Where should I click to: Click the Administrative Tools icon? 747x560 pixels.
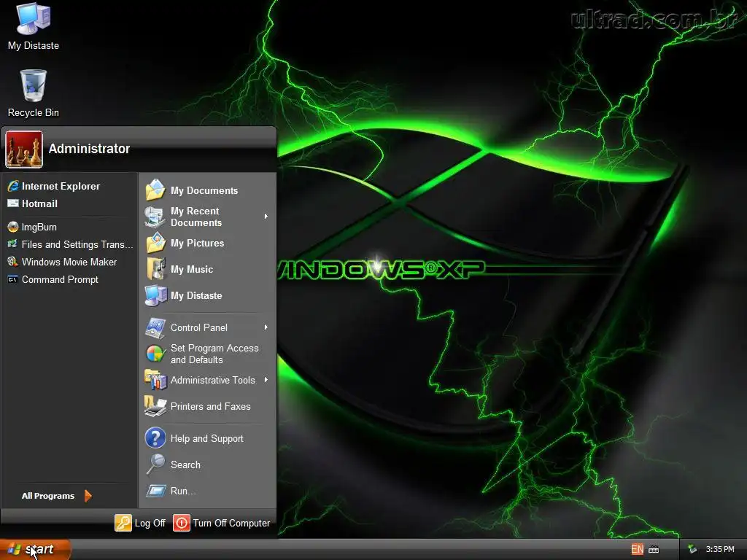tap(155, 380)
